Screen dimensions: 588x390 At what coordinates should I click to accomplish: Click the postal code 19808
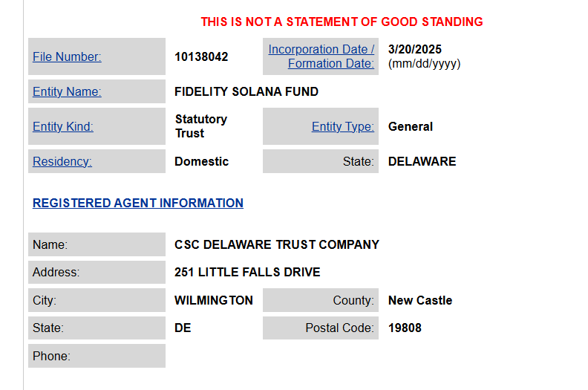tap(405, 328)
